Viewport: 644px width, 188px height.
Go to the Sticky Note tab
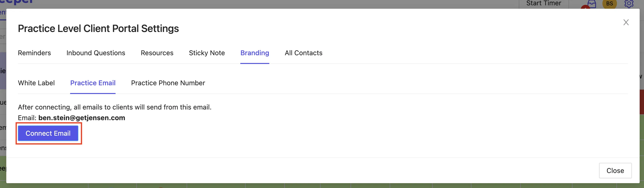[207, 53]
